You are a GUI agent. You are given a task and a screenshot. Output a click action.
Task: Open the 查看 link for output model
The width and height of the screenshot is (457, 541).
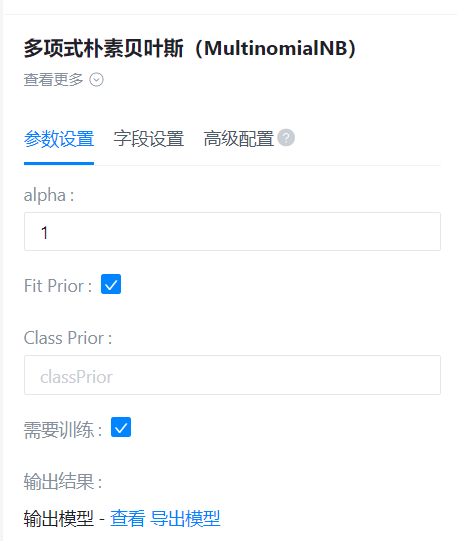click(x=128, y=518)
